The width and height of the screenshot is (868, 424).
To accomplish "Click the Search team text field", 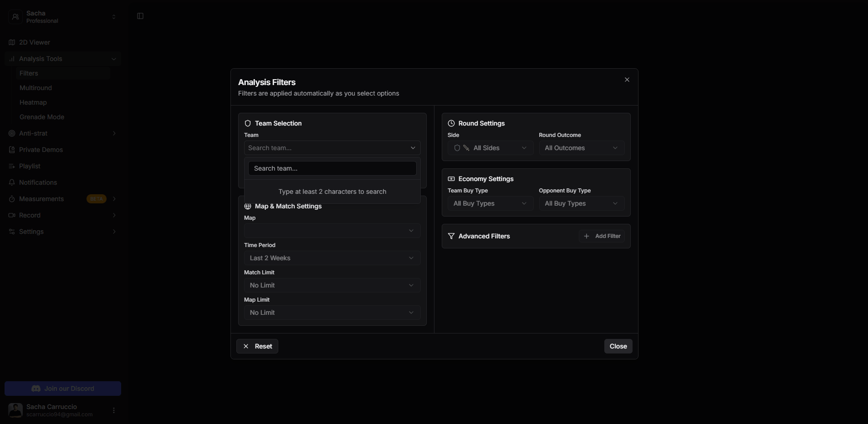I will [332, 168].
